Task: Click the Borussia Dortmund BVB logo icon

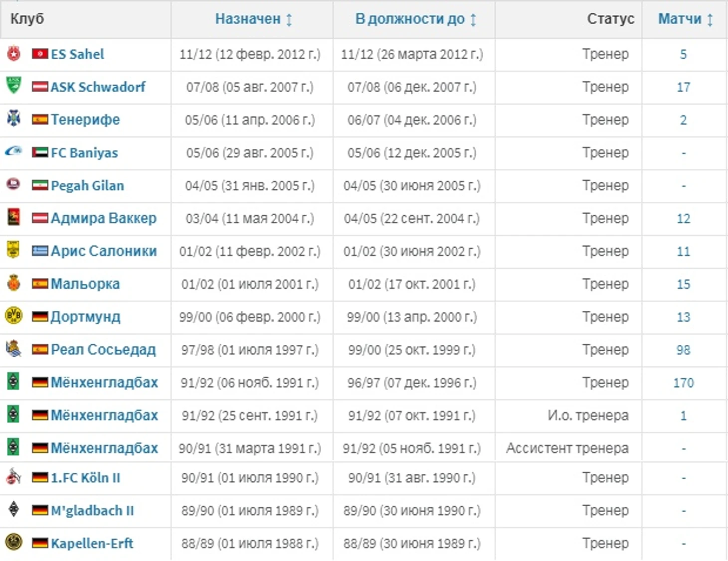Action: coord(14,316)
